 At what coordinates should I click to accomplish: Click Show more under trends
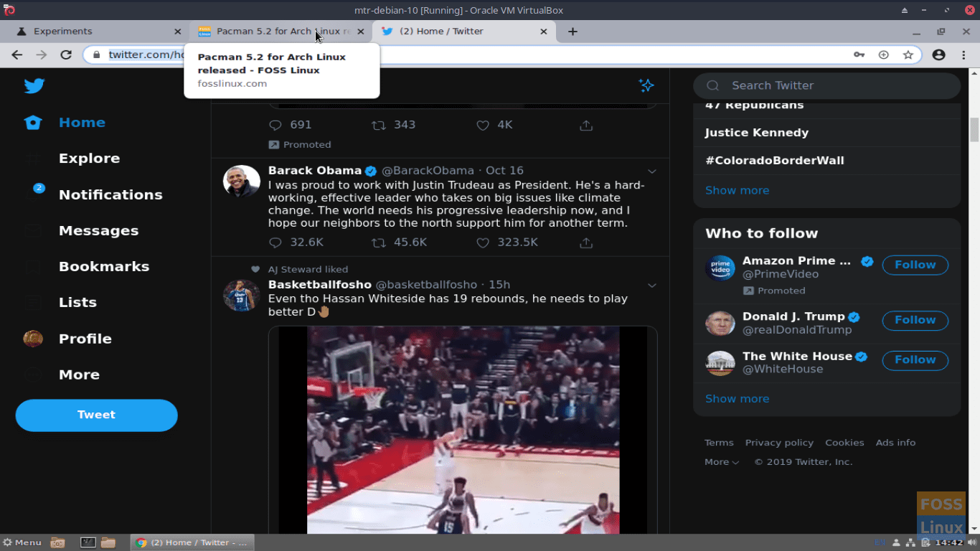pos(737,190)
